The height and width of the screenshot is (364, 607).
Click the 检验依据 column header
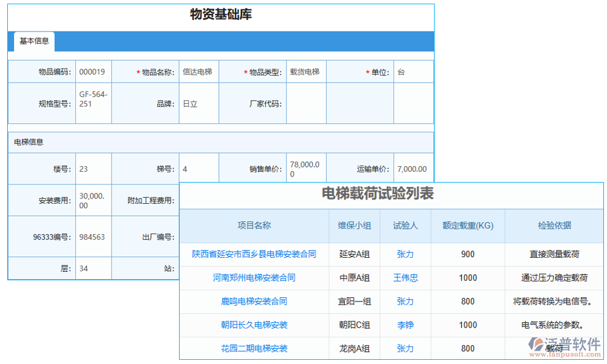(554, 226)
